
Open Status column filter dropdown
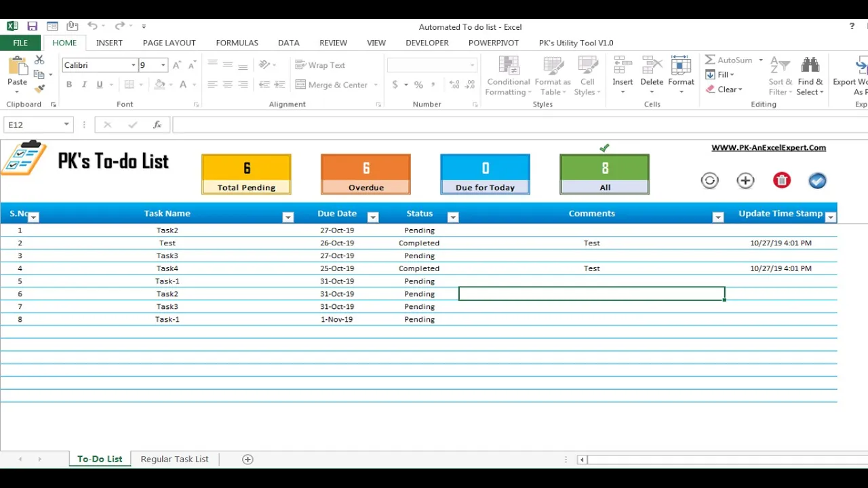coord(453,218)
